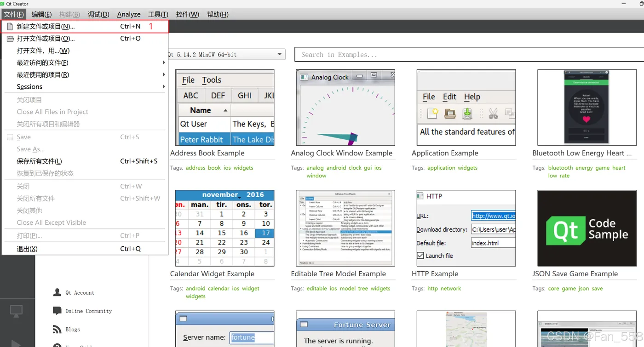Click the run arrow in left sidebar
The width and height of the screenshot is (644, 347).
click(x=16, y=344)
